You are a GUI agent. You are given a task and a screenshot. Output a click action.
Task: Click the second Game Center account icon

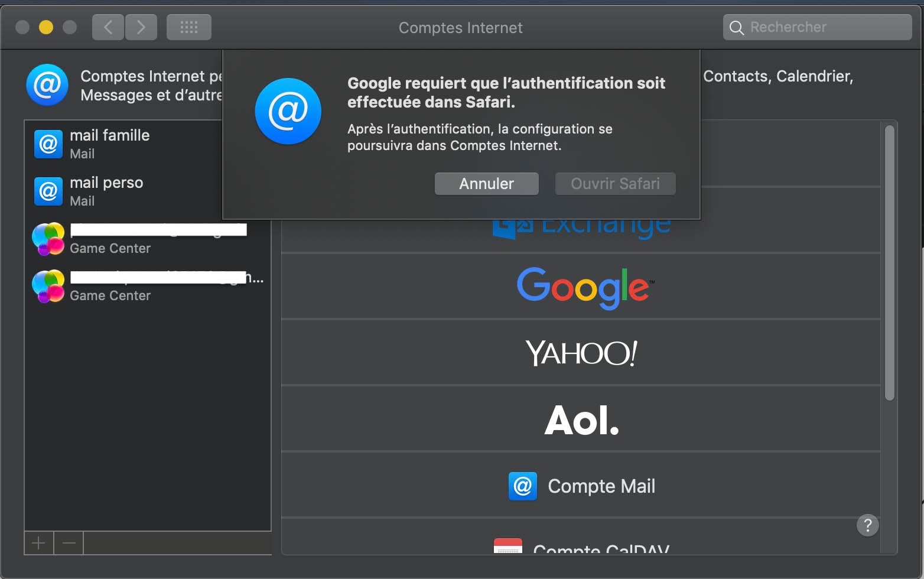tap(48, 286)
